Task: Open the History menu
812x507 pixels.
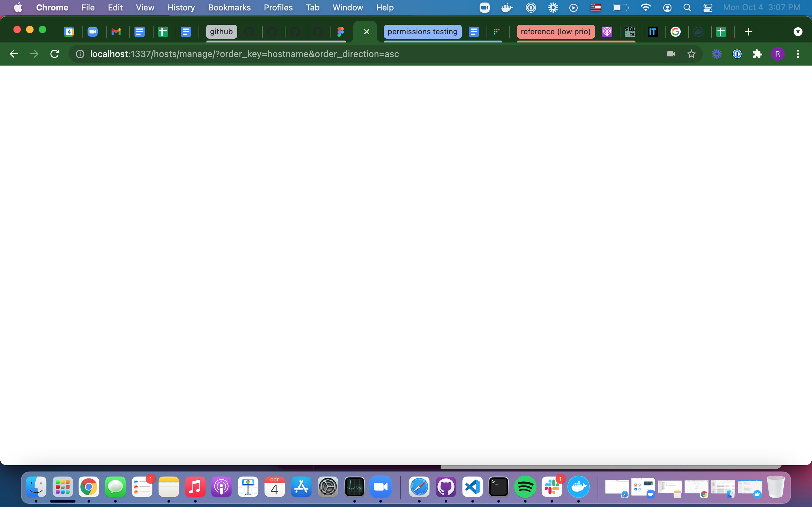Action: coord(181,7)
